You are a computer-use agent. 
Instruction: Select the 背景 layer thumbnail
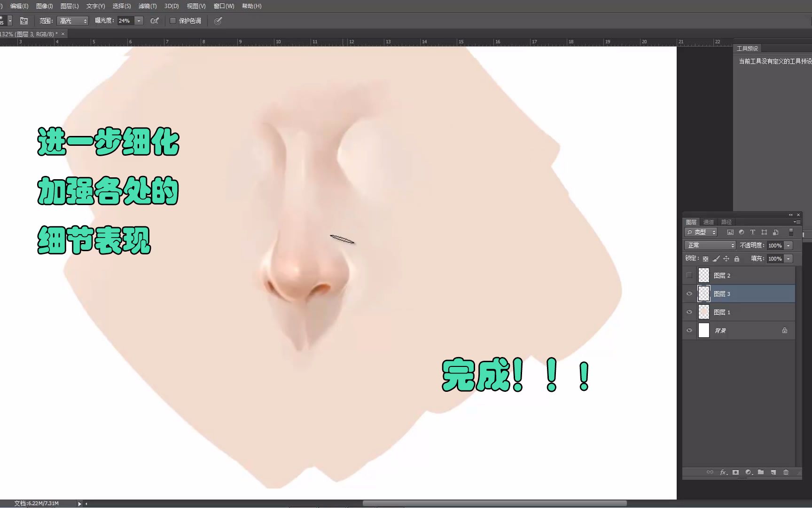tap(704, 330)
